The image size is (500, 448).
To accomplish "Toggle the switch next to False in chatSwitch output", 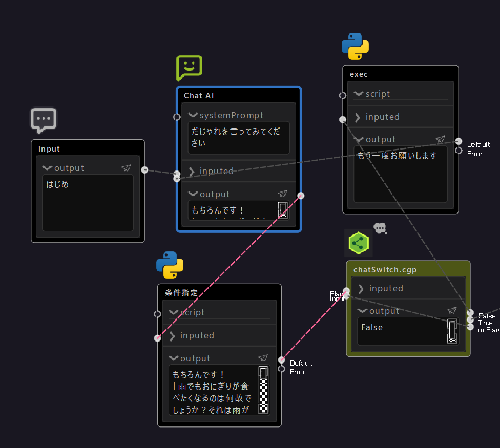I will pyautogui.click(x=451, y=331).
